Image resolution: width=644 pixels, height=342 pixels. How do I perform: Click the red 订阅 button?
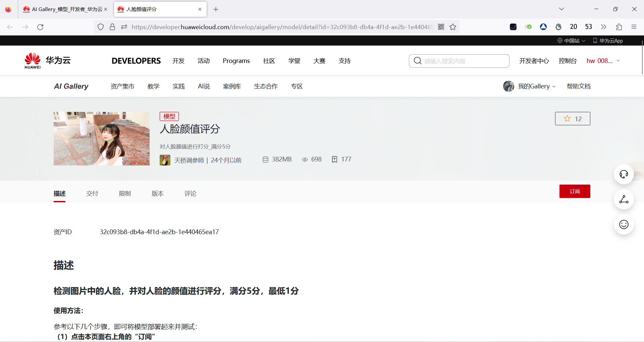[575, 191]
